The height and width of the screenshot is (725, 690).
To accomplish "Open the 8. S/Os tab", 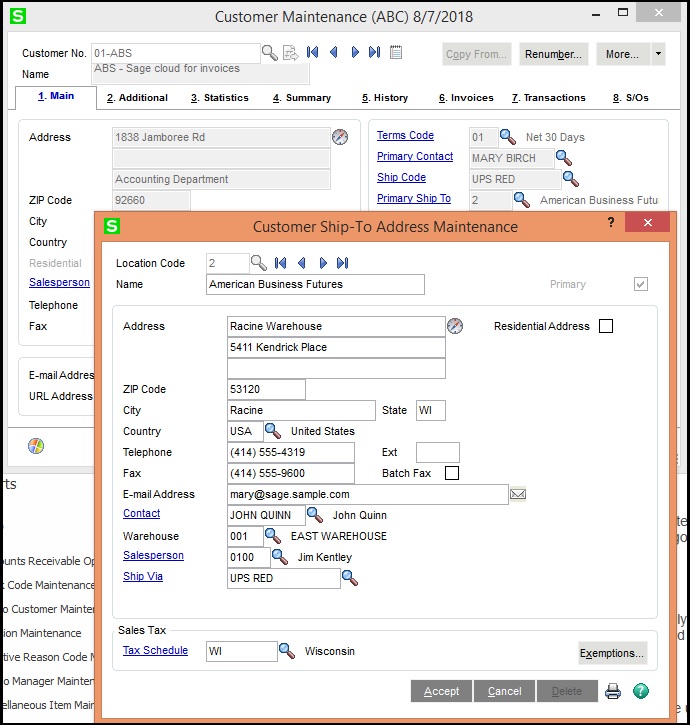I will coord(631,98).
